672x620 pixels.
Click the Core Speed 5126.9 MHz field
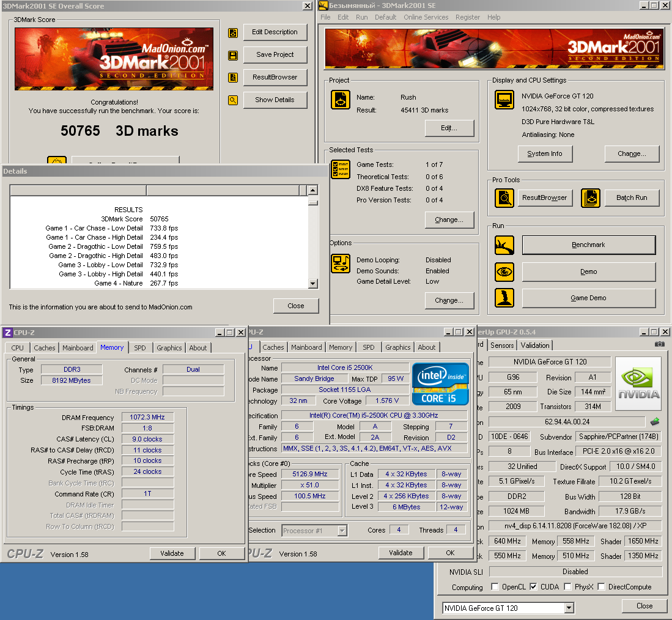pyautogui.click(x=310, y=474)
